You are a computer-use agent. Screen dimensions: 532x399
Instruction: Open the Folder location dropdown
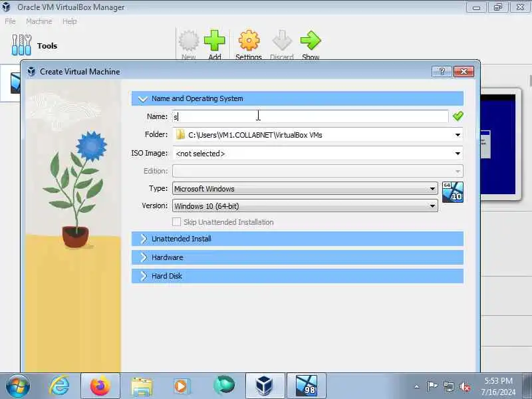click(458, 135)
